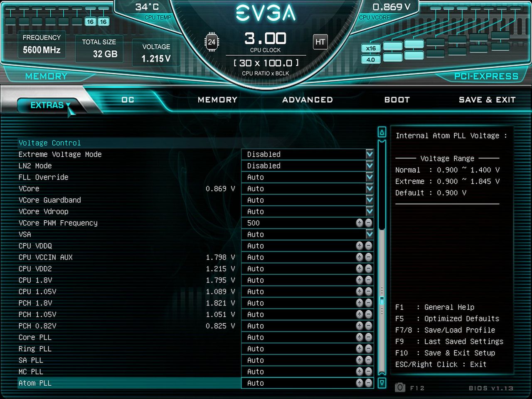Select the MC PLL setting label
Viewport: 532px width, 399px height.
tap(31, 372)
